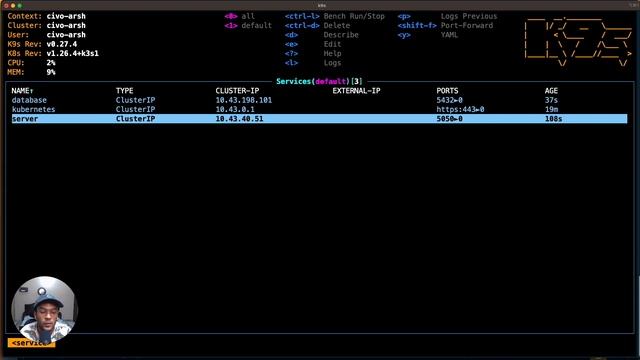Click the 19m age value
The image size is (640, 360).
[x=551, y=109]
